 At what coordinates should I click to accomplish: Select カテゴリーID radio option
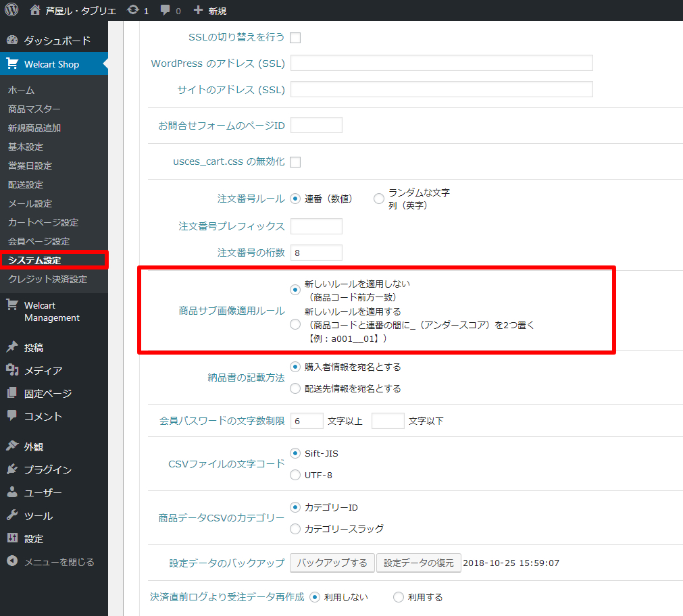coord(295,507)
